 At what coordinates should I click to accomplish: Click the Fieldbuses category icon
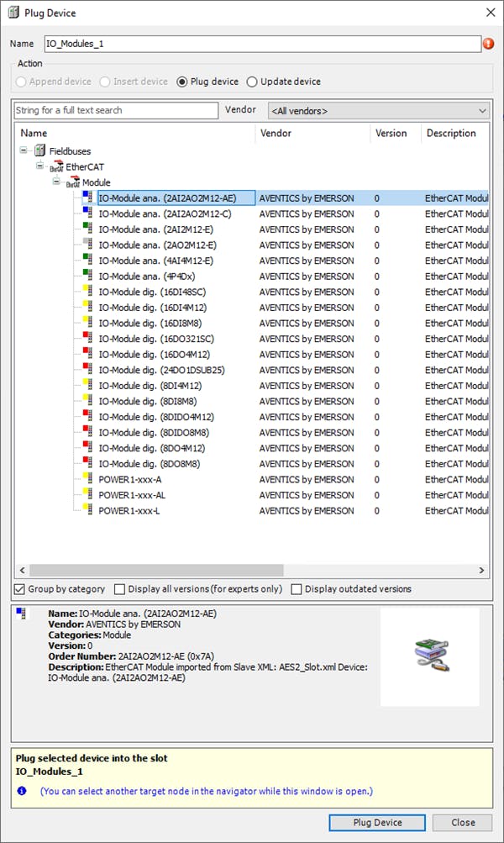(39, 150)
